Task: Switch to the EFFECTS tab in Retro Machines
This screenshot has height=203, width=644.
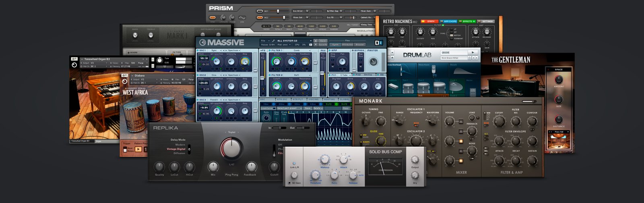Action: tap(467, 21)
